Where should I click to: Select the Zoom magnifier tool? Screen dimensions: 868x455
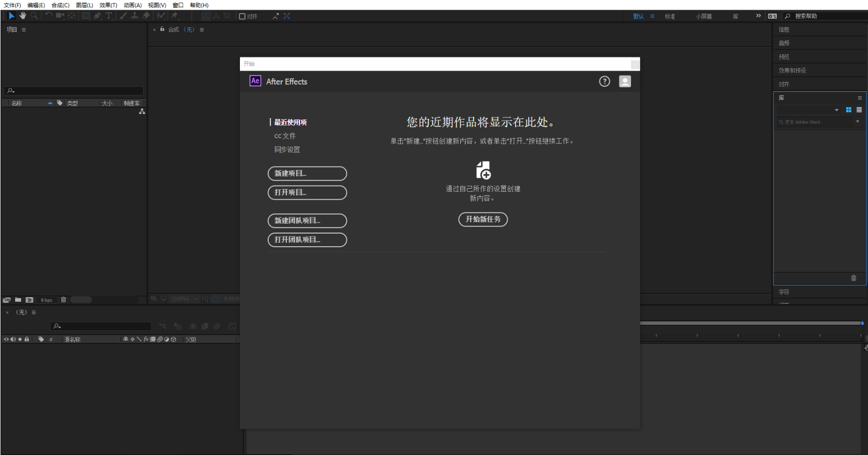click(34, 16)
